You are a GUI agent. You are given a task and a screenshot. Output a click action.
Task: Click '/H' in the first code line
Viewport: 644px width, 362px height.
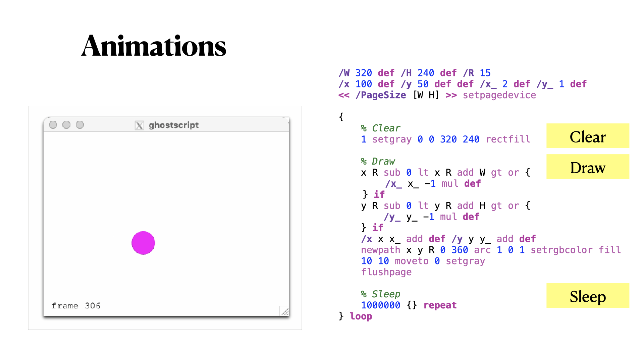pyautogui.click(x=406, y=73)
